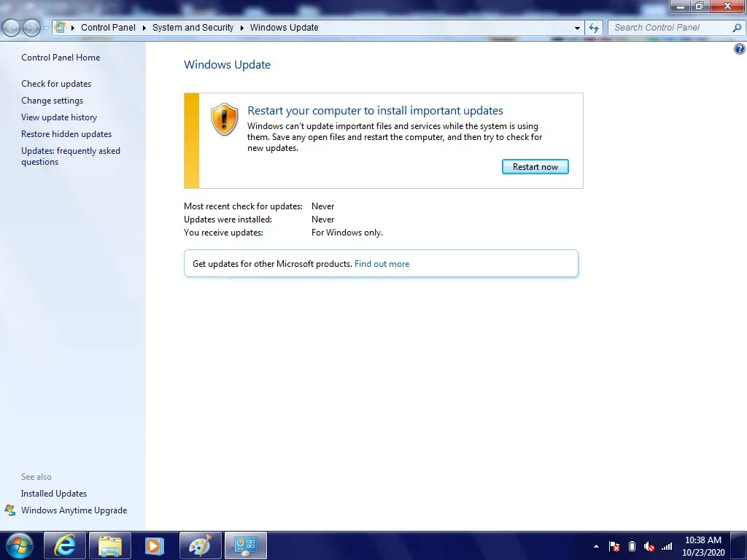
Task: Click the Show desktop button
Action: pos(738,545)
